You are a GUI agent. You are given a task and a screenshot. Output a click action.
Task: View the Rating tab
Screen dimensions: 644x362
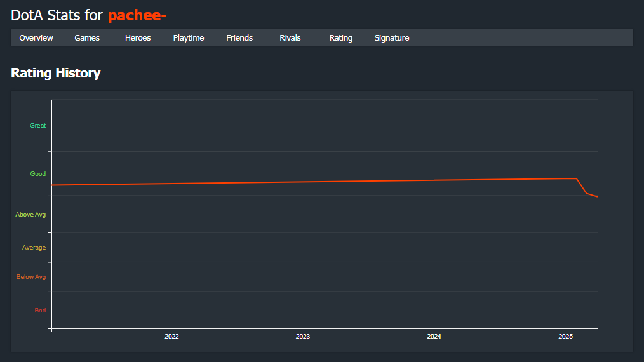pyautogui.click(x=341, y=38)
